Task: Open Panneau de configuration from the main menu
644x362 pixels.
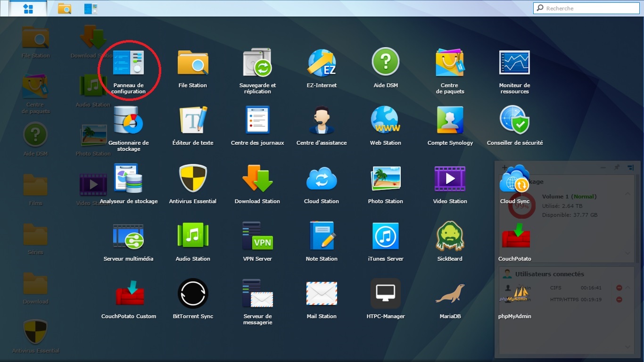Action: 128,64
